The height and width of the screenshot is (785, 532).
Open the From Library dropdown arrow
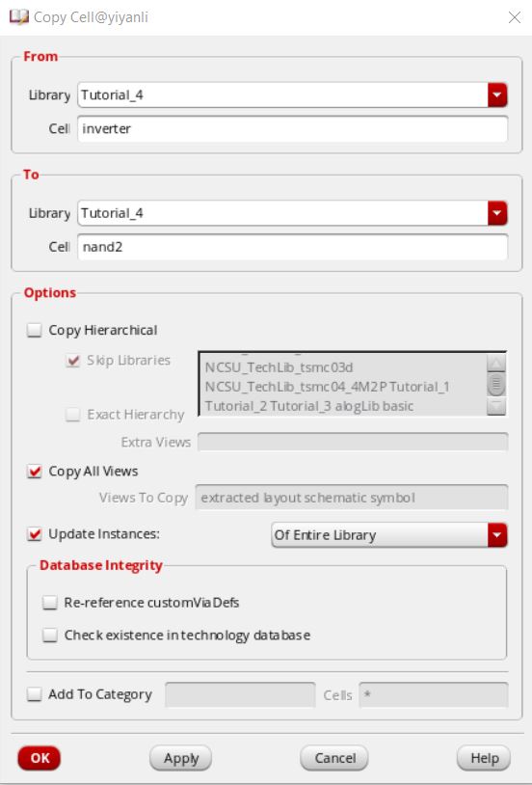click(x=497, y=95)
